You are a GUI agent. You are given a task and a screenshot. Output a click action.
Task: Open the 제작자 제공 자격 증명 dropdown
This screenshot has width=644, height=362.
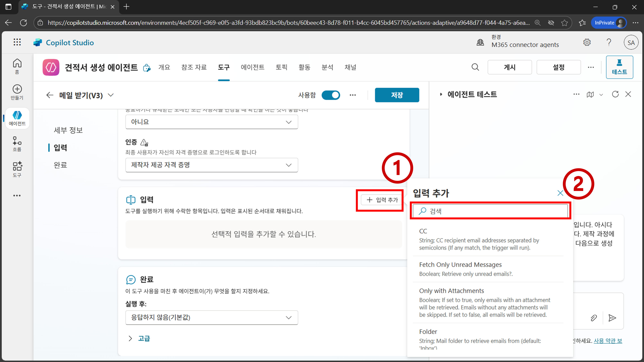click(212, 165)
